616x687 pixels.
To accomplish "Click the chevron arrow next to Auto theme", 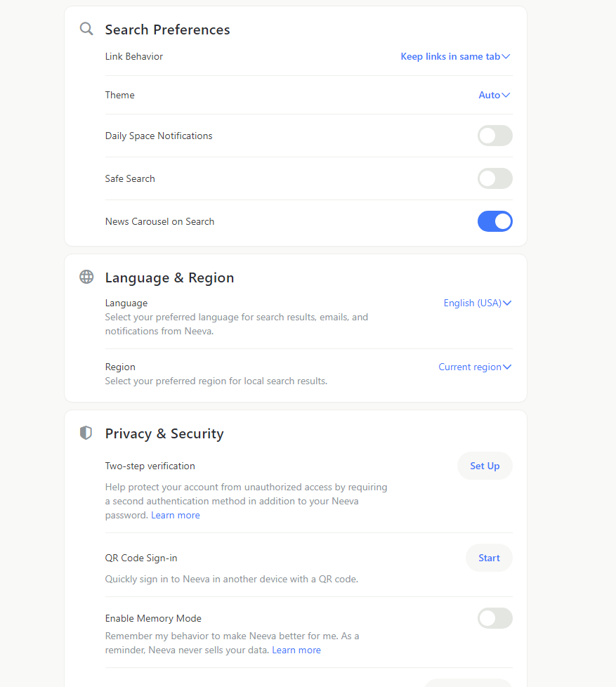I will point(506,95).
